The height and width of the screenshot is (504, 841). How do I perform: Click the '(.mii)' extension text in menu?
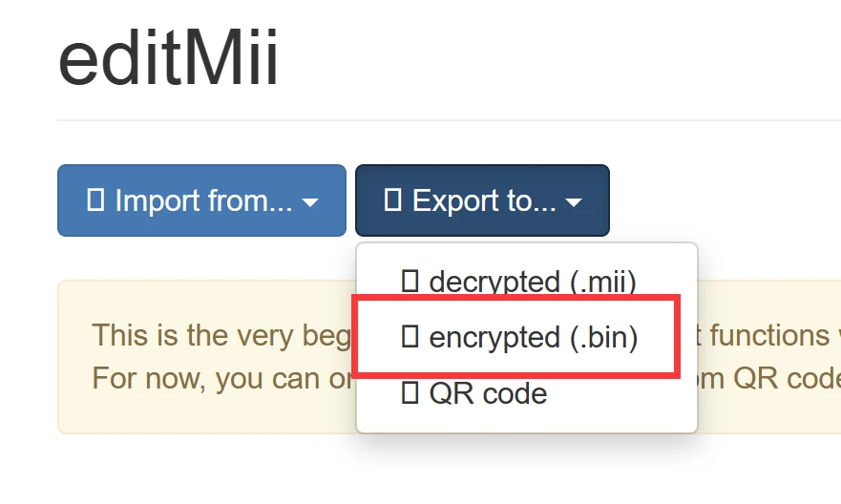[601, 282]
